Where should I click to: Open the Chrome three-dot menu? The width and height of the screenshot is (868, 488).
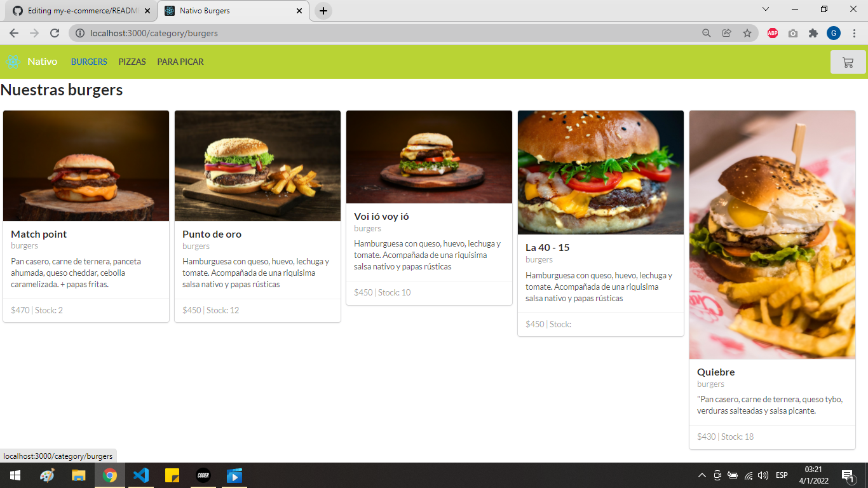coord(855,33)
